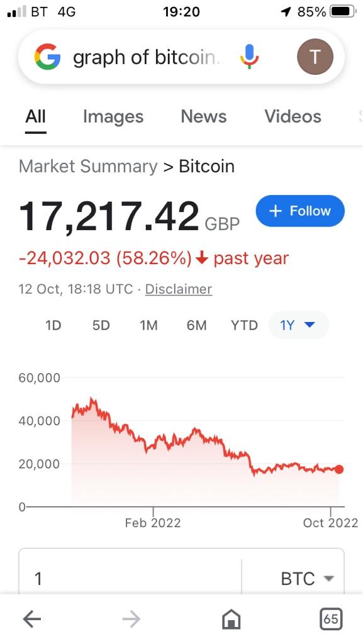Switch to the Images tab

pyautogui.click(x=113, y=116)
